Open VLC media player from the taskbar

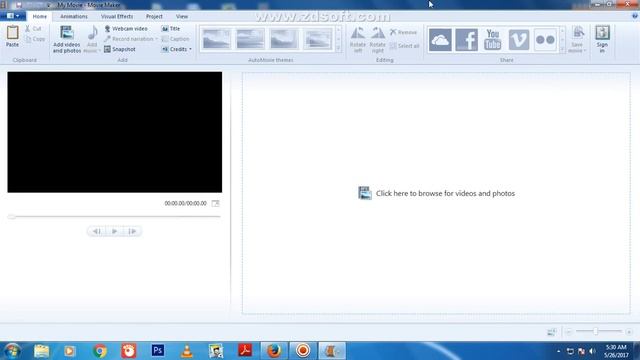click(187, 351)
